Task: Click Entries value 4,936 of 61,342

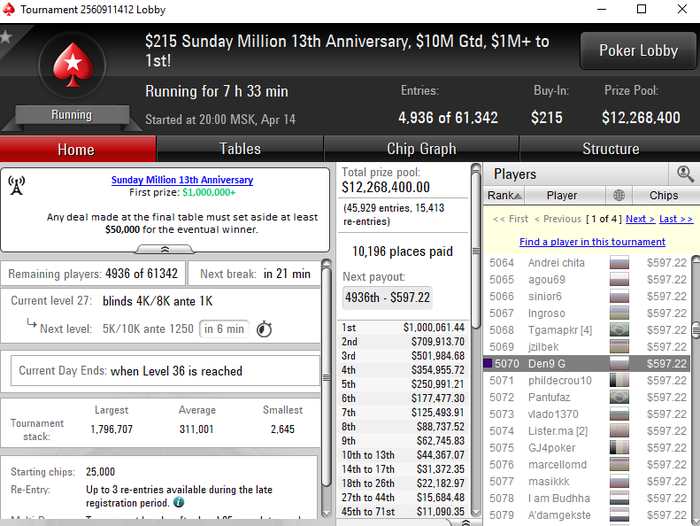Action: pos(448,117)
